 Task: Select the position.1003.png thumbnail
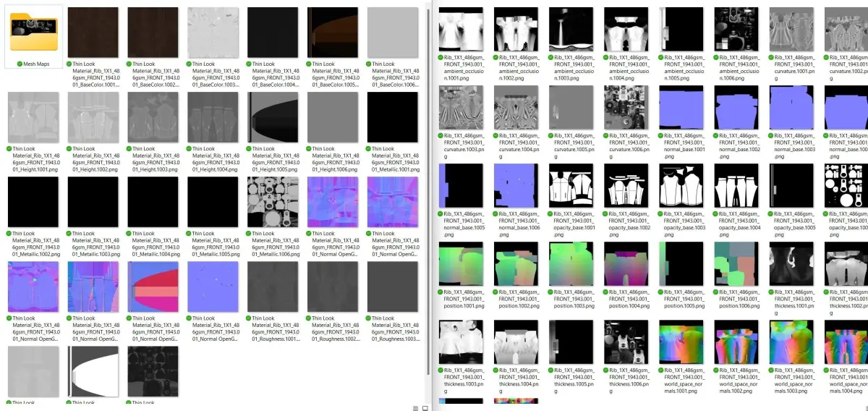(572, 264)
